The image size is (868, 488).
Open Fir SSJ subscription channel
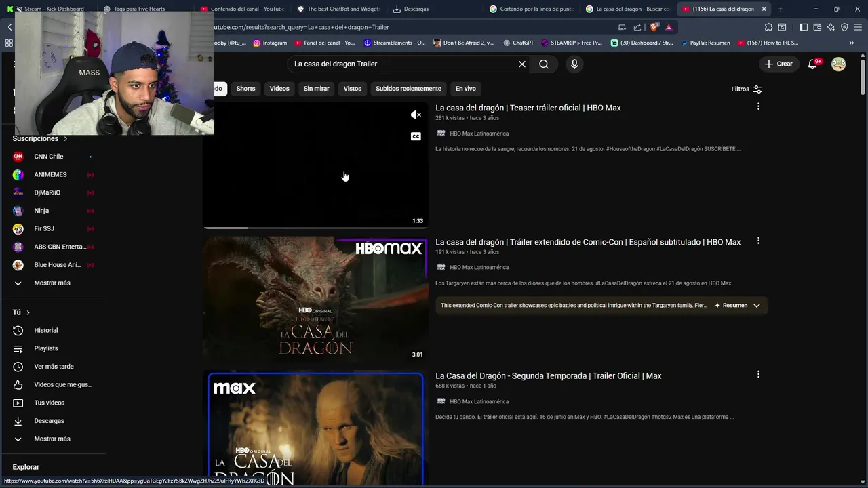53,228
